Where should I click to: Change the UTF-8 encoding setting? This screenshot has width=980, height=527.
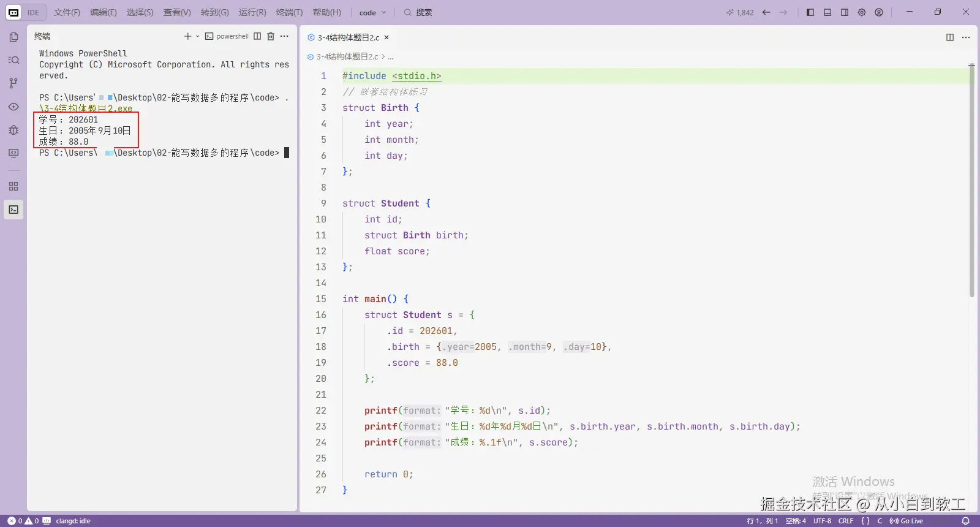[823, 521]
